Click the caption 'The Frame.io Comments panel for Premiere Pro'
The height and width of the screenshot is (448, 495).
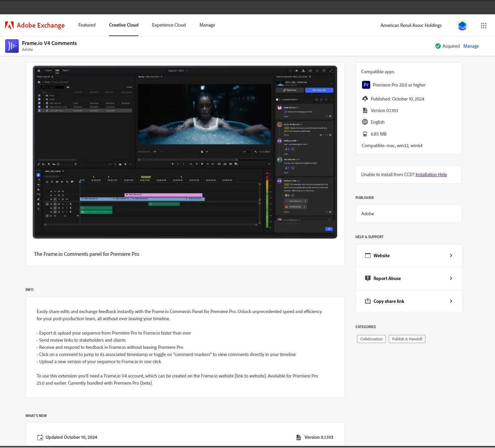coord(87,254)
